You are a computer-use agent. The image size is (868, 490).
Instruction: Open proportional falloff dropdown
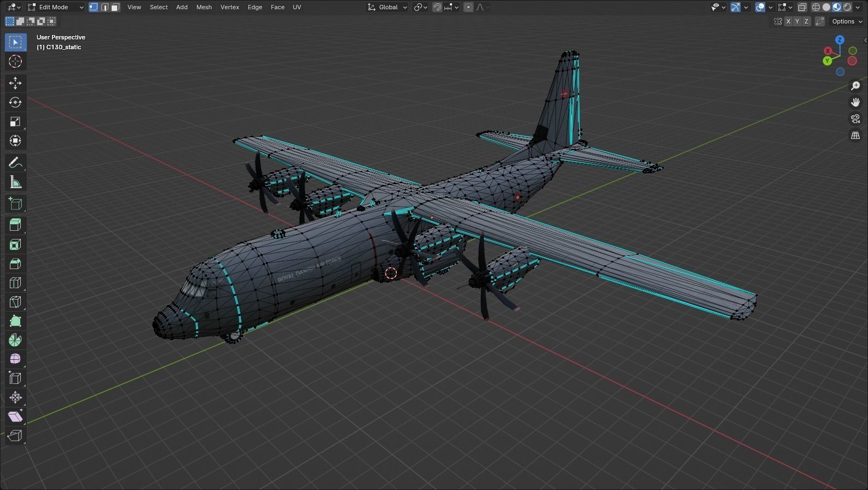tap(483, 7)
